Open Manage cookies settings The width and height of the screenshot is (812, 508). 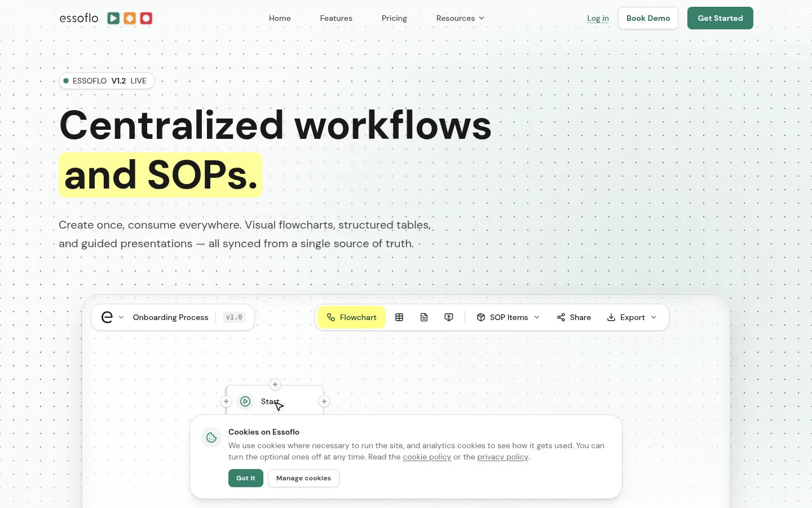click(x=303, y=478)
